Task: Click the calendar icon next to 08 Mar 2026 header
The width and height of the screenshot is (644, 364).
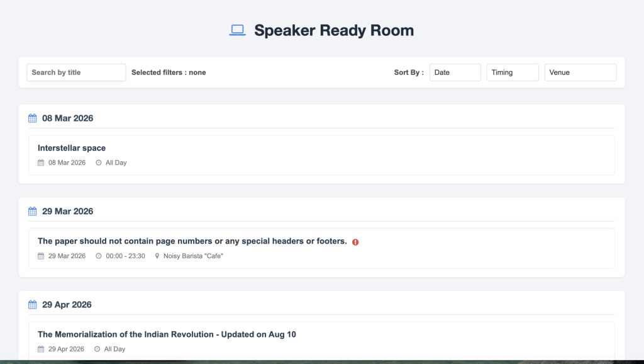Action: pyautogui.click(x=33, y=118)
